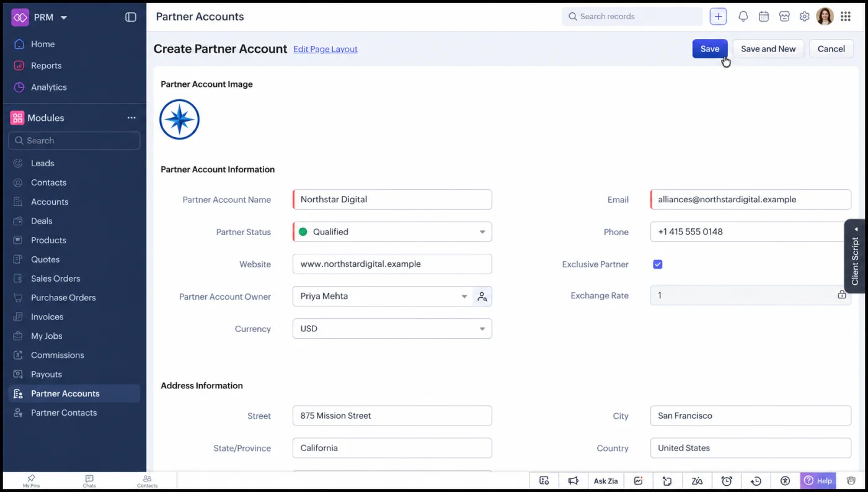This screenshot has width=868, height=492.
Task: Open the Contacts tab in bottom bar
Action: click(148, 481)
